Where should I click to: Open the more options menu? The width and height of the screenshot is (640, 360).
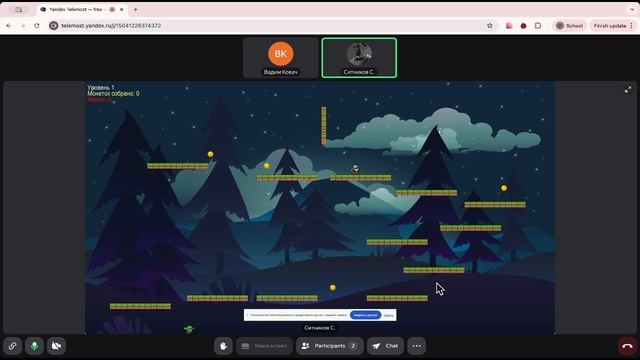tap(416, 346)
